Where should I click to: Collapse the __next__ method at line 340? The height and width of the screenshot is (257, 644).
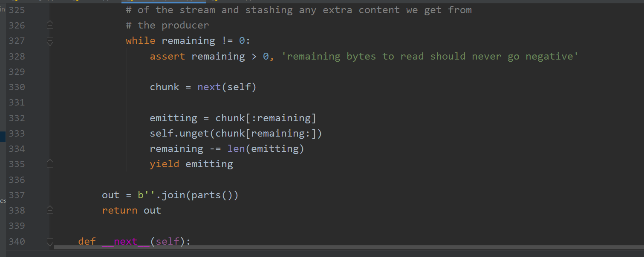click(50, 242)
